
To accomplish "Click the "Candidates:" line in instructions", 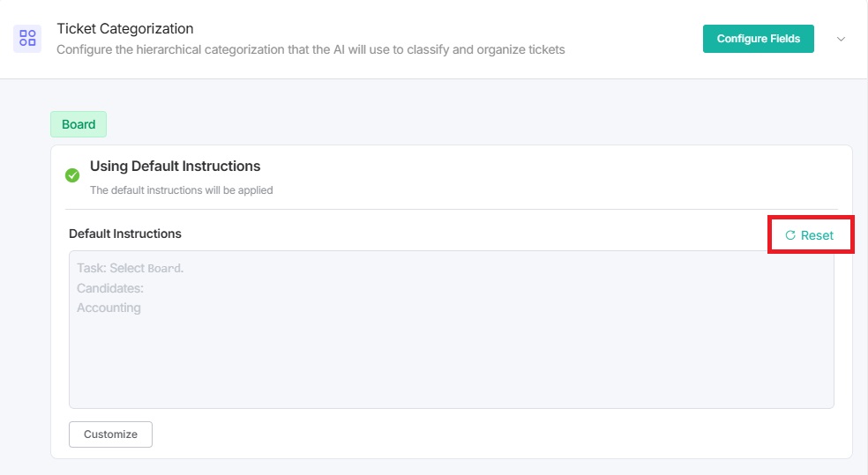I will 110,288.
